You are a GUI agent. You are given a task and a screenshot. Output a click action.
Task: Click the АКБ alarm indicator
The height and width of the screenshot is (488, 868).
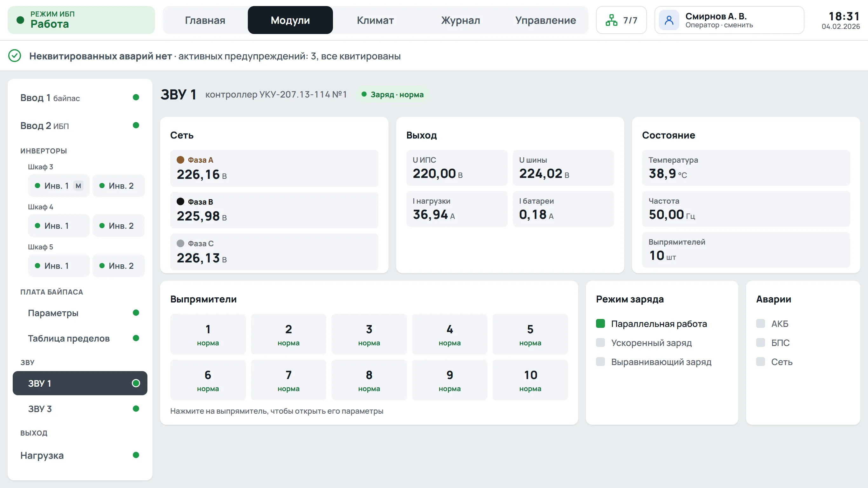[761, 323]
